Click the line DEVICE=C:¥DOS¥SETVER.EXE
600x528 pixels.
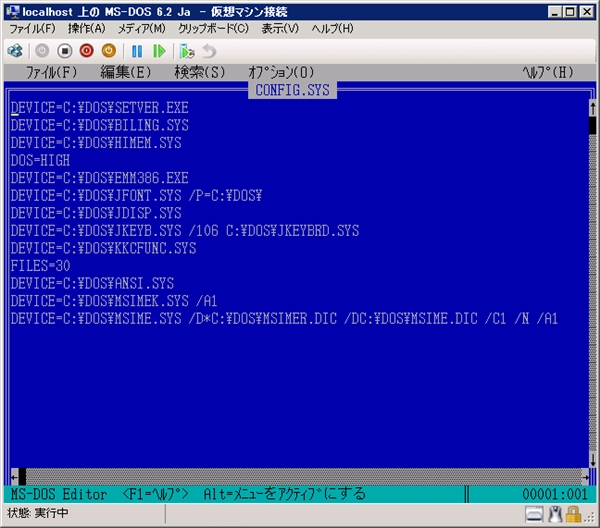tap(99, 108)
